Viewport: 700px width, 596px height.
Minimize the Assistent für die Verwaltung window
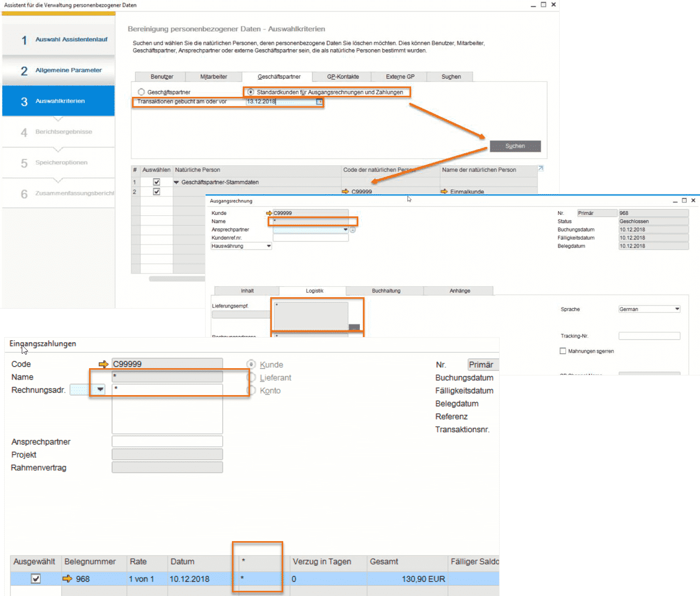533,5
